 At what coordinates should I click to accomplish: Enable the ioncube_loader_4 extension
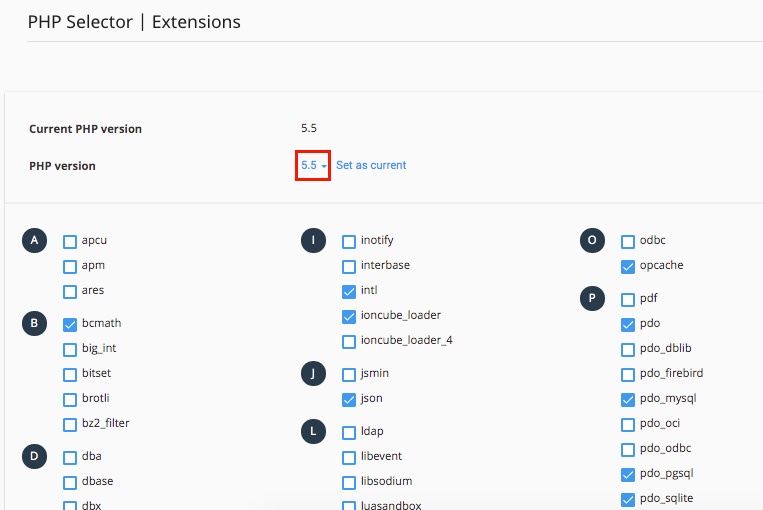click(349, 342)
